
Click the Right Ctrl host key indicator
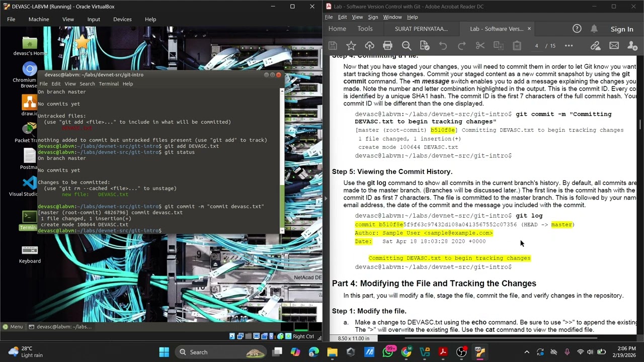point(303,336)
